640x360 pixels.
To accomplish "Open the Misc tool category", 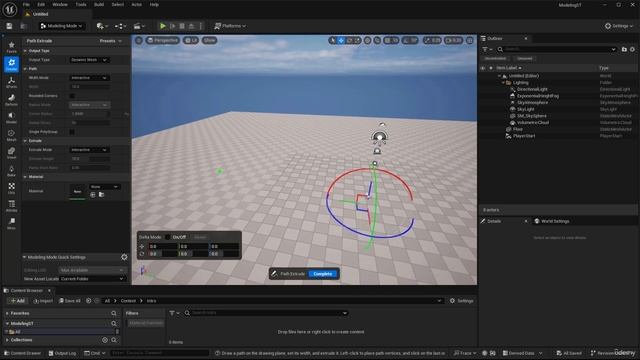I will (x=11, y=223).
